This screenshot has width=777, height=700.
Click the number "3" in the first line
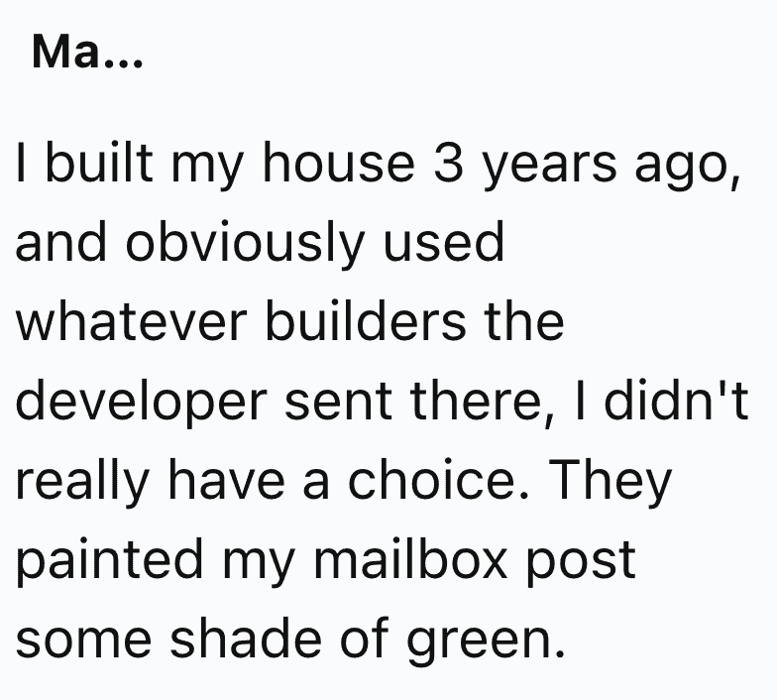pyautogui.click(x=448, y=163)
